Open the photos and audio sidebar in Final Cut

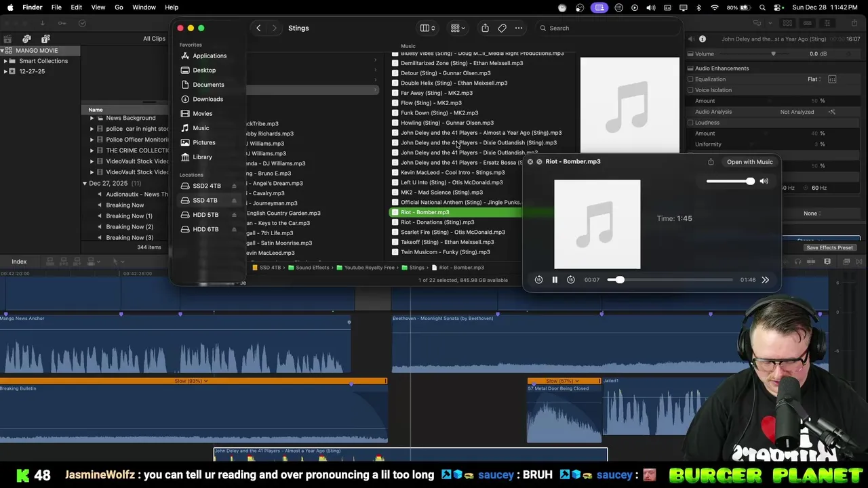tap(26, 39)
